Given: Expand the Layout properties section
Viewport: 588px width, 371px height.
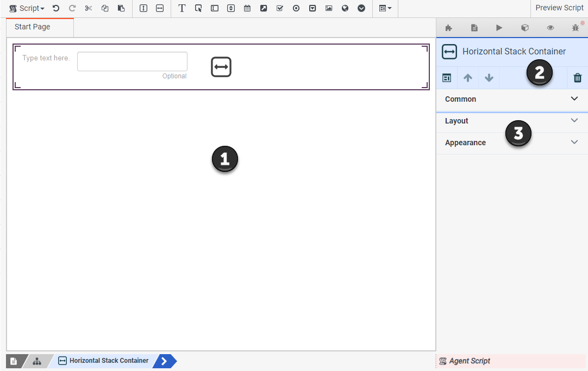Looking at the screenshot, I should 512,121.
